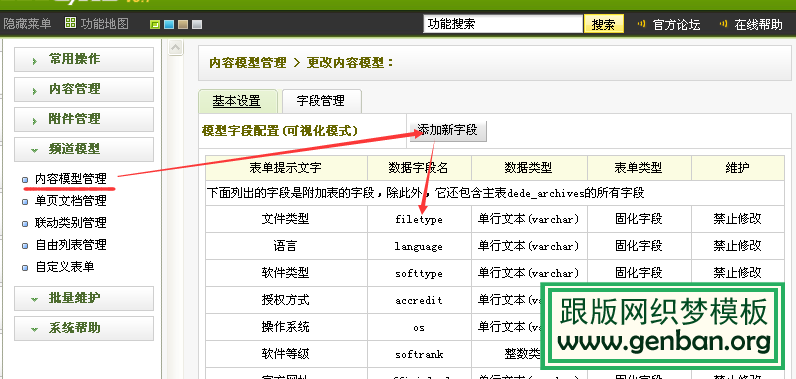
Task: Click the icon beside 在线帮助
Action: (723, 23)
